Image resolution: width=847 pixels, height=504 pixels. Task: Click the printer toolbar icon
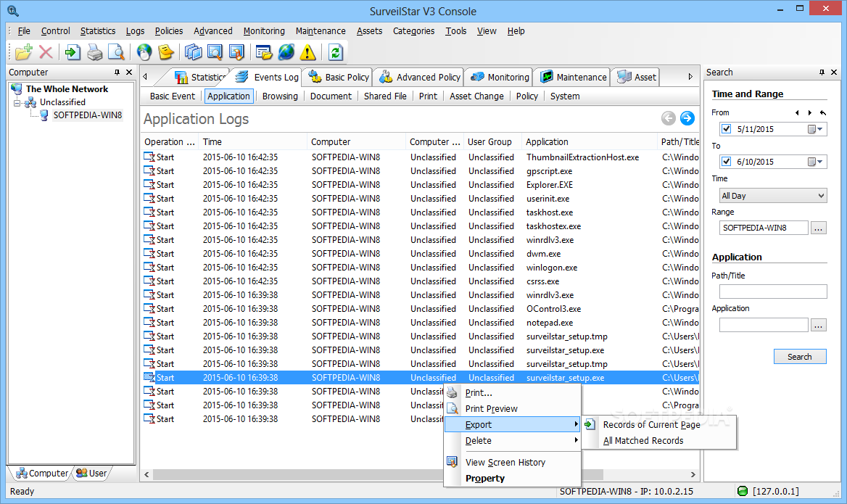pyautogui.click(x=95, y=52)
